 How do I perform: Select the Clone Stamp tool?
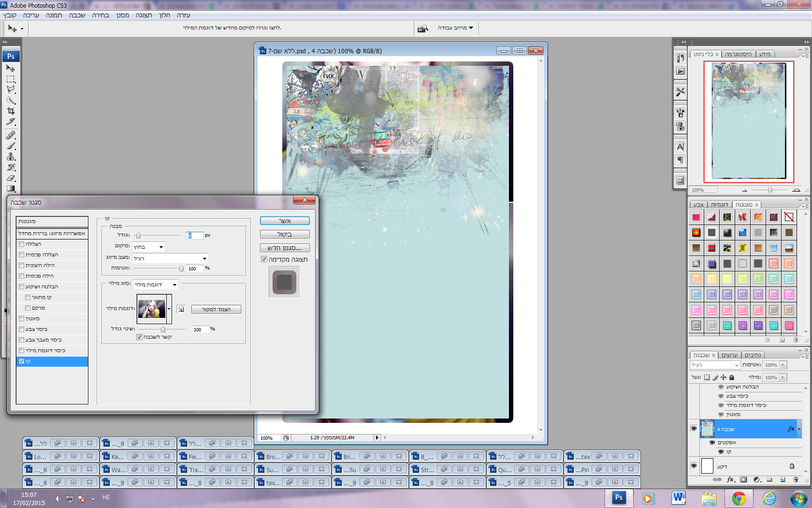coord(11,156)
